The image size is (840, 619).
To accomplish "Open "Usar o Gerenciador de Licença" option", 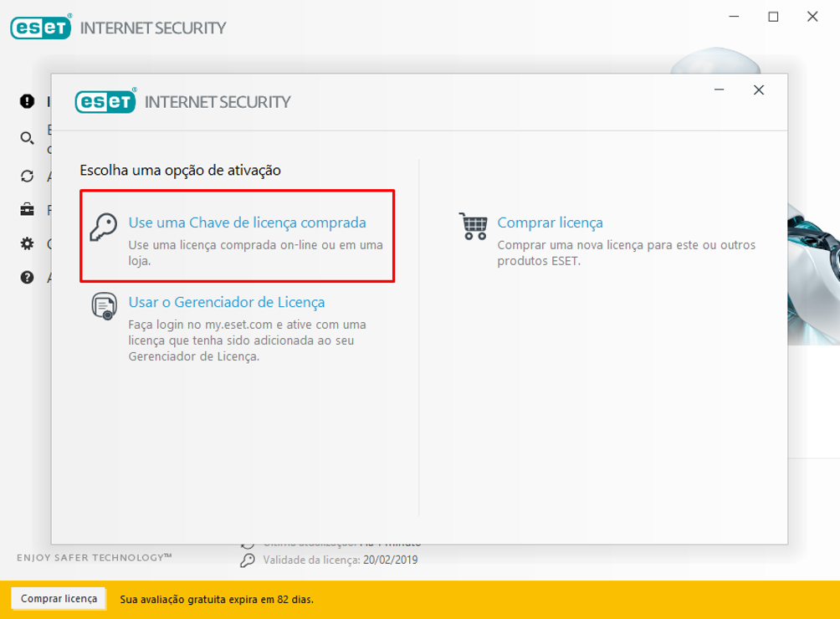I will click(226, 302).
